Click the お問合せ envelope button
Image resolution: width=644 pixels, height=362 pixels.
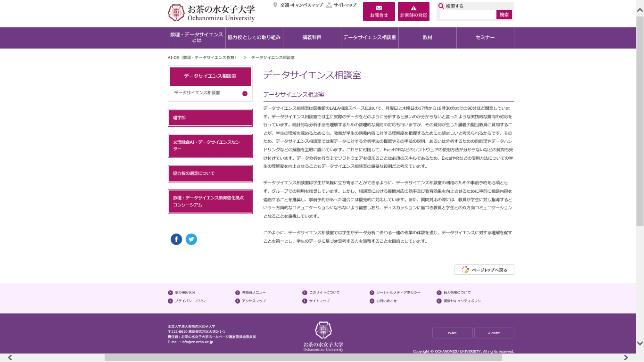pos(379,12)
